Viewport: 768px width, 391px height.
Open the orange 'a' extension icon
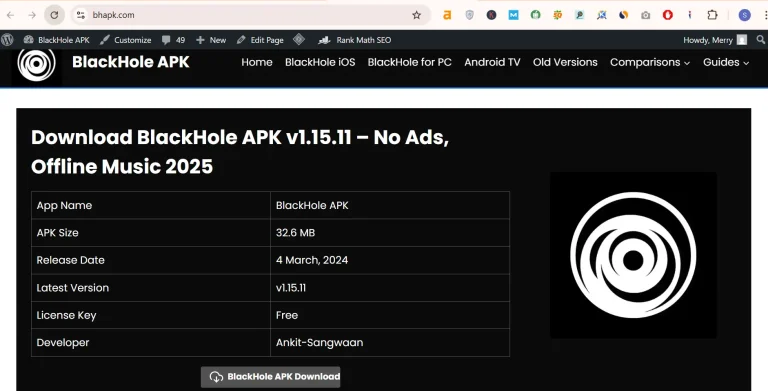(x=447, y=15)
